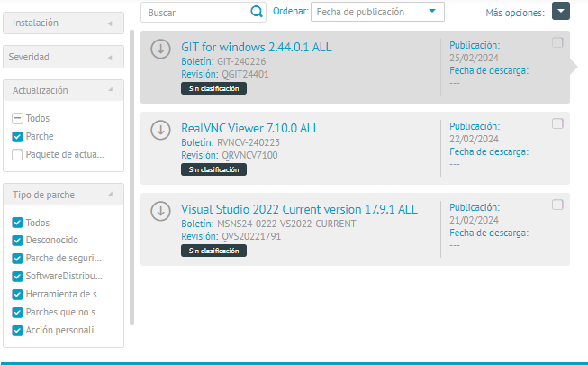The image size is (588, 365).
Task: Click download icon for Visual Studio 2022
Action: [161, 211]
